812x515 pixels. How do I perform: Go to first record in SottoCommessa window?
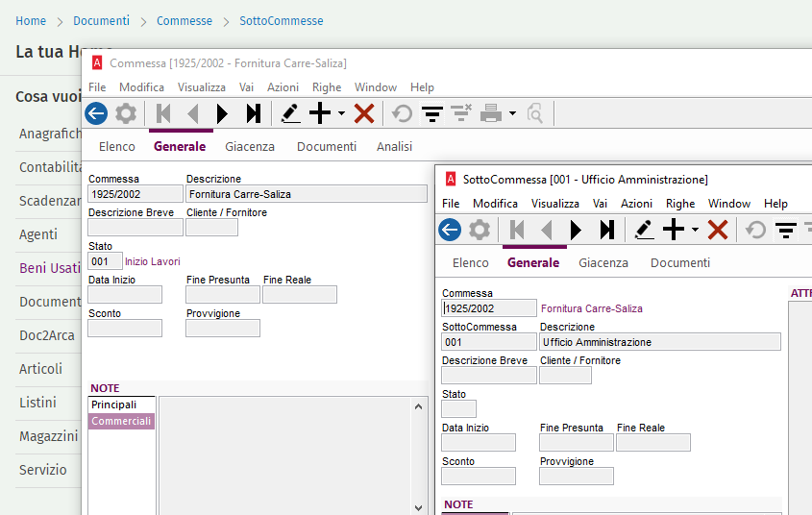tap(517, 230)
